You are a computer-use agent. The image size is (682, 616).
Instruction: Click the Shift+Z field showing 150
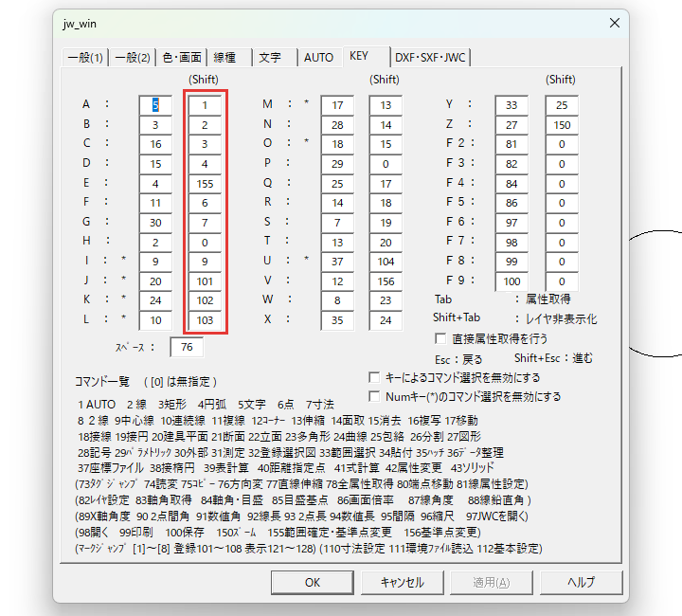[562, 125]
